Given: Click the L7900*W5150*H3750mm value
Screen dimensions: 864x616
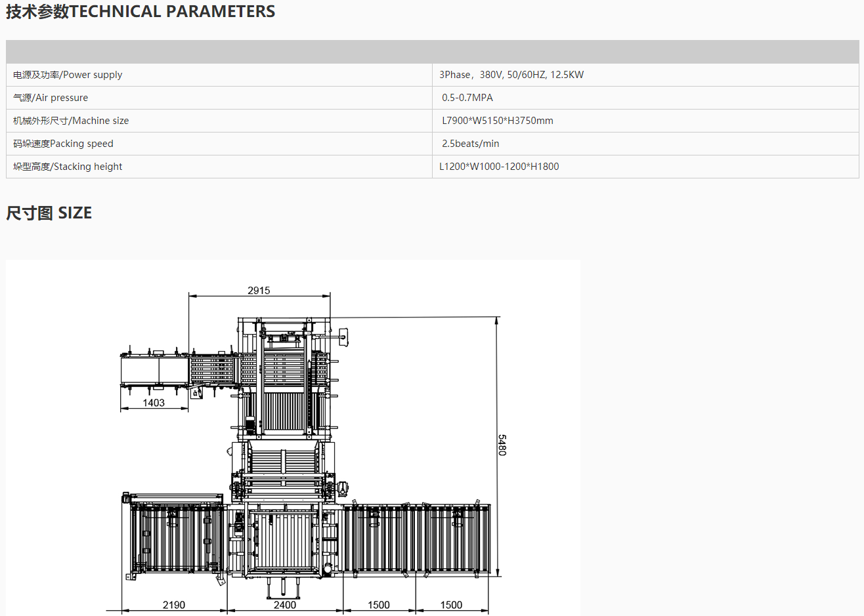Looking at the screenshot, I should [x=498, y=121].
